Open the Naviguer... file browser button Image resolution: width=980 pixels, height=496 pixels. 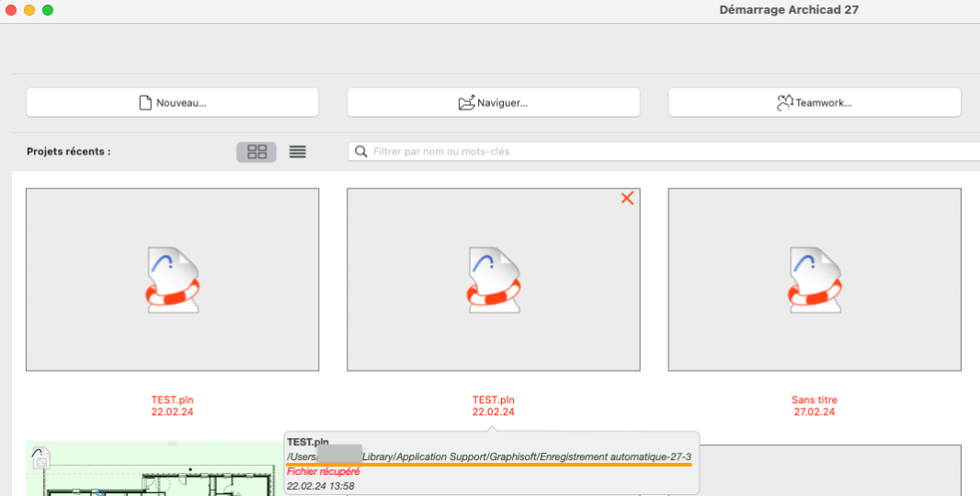[493, 102]
